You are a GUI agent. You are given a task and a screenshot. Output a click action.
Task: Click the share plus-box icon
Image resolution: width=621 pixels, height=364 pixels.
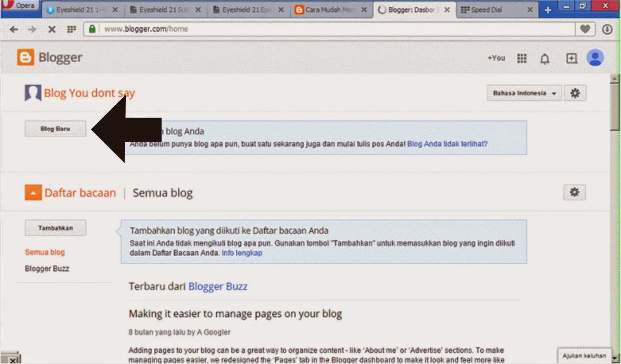[571, 58]
